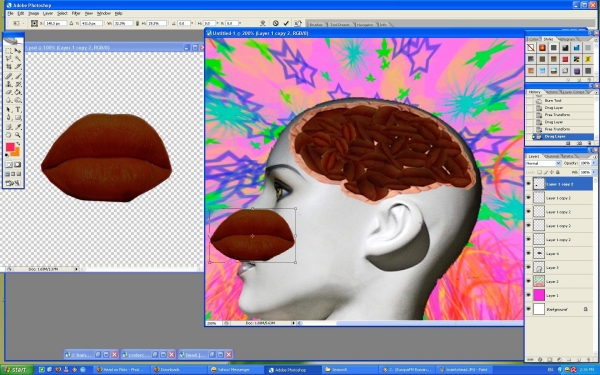Apply the No Style swatch in Styles panel
The height and width of the screenshot is (375, 600).
[x=531, y=48]
